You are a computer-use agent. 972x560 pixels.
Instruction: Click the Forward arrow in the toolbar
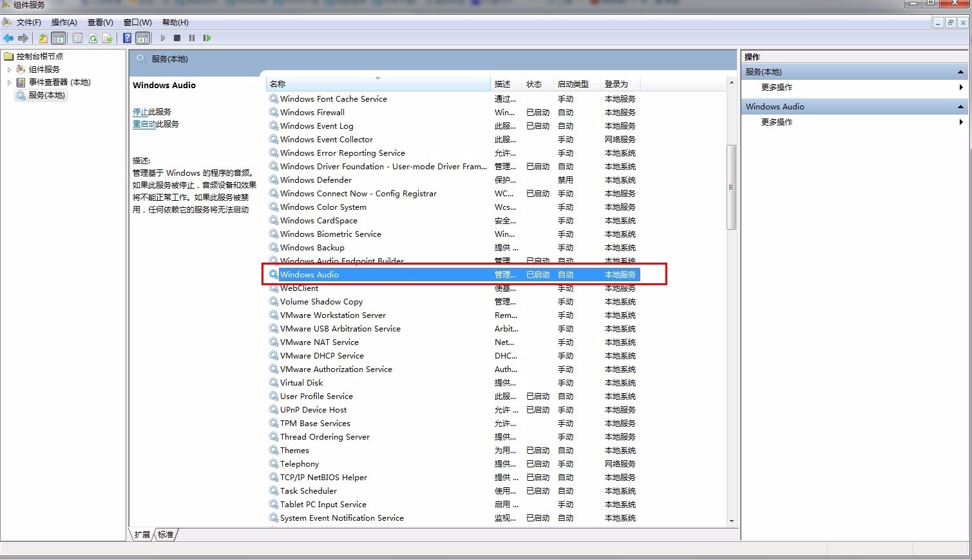(23, 38)
